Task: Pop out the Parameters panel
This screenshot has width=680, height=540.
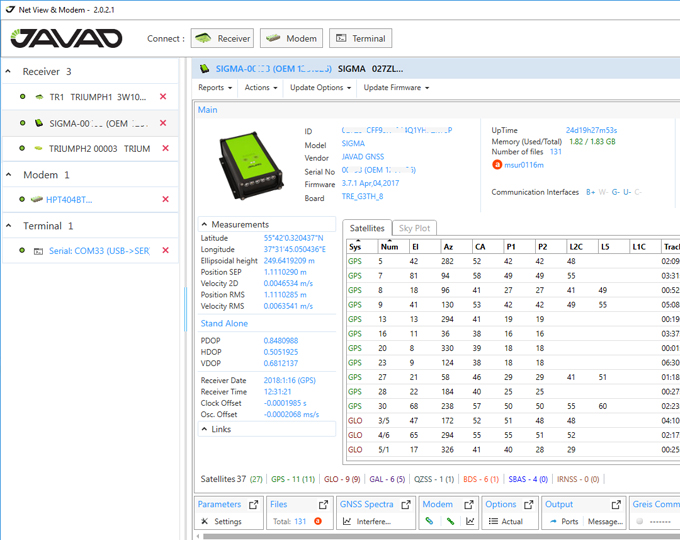Action: point(254,505)
